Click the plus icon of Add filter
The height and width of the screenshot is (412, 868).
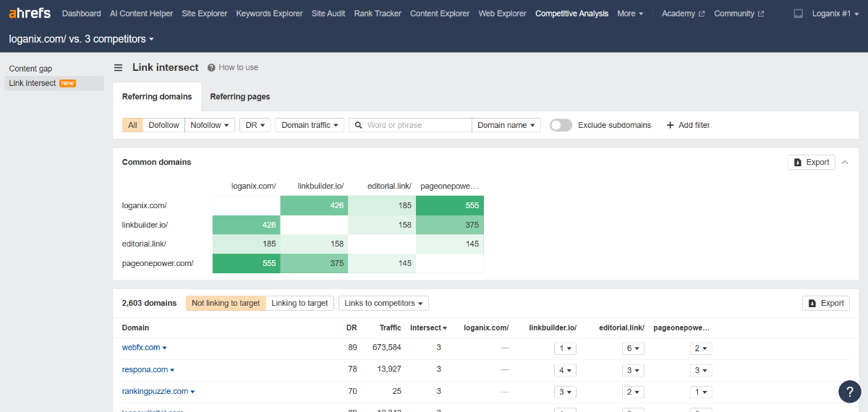pos(670,125)
